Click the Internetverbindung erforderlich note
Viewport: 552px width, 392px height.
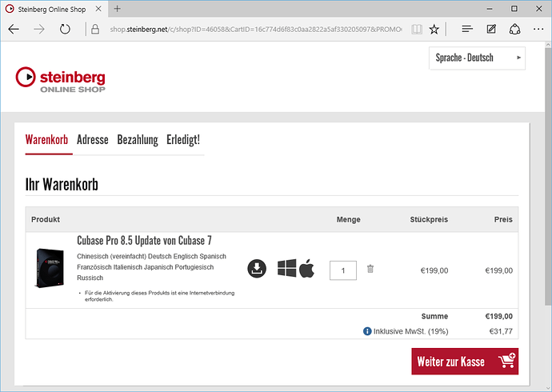pyautogui.click(x=159, y=296)
